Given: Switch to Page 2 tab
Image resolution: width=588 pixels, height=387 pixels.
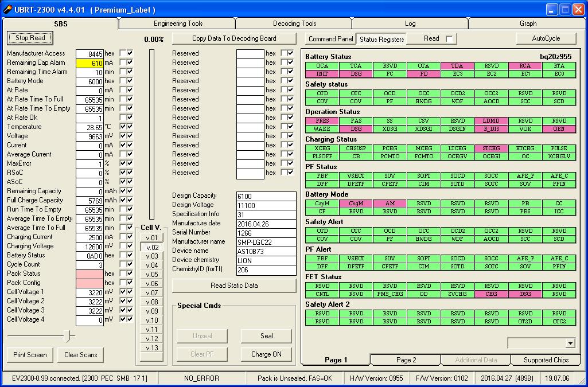Looking at the screenshot, I should (x=406, y=360).
